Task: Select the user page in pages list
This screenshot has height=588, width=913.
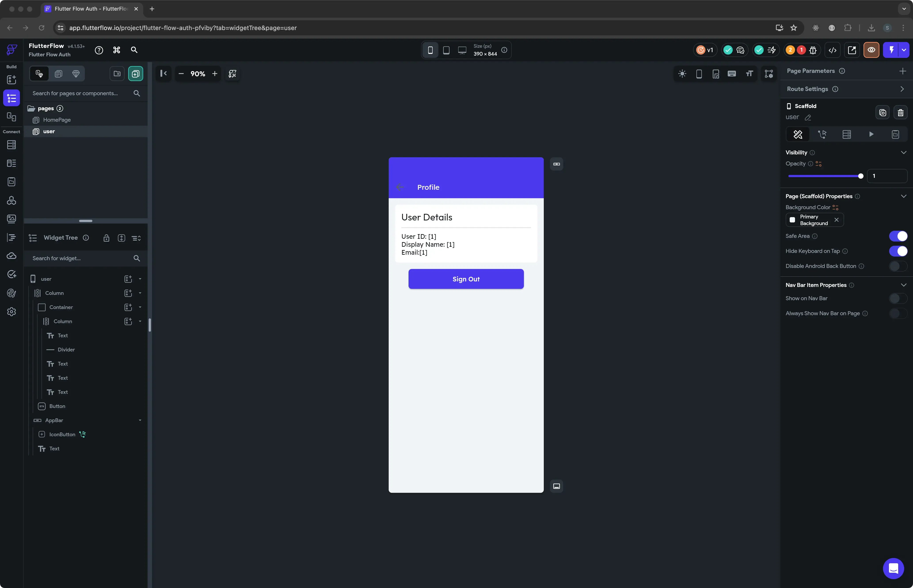Action: (49, 131)
